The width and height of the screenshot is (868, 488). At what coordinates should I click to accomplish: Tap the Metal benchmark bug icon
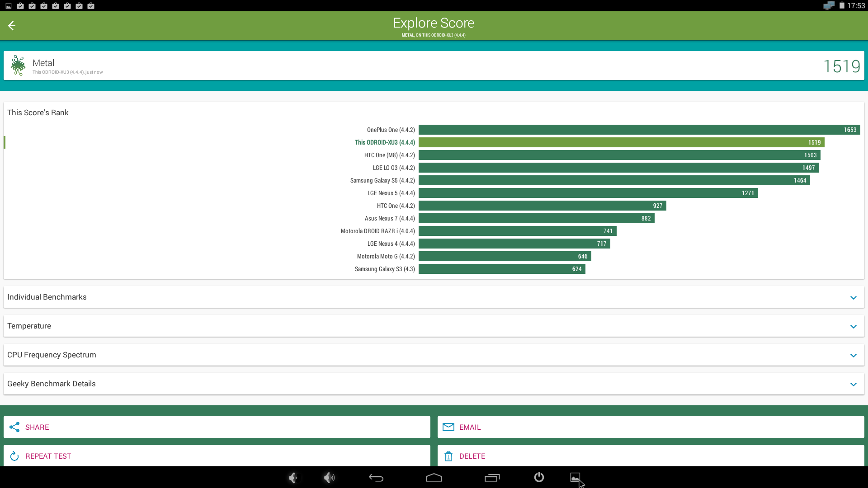click(x=18, y=66)
